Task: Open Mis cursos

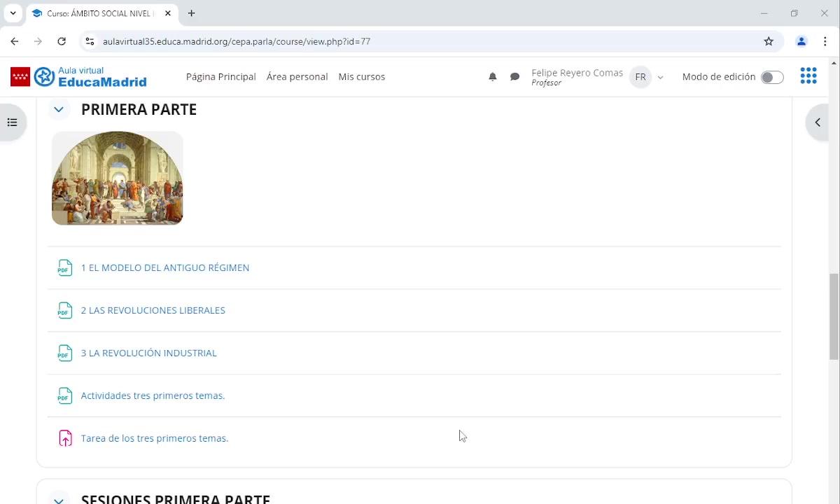Action: pyautogui.click(x=362, y=77)
